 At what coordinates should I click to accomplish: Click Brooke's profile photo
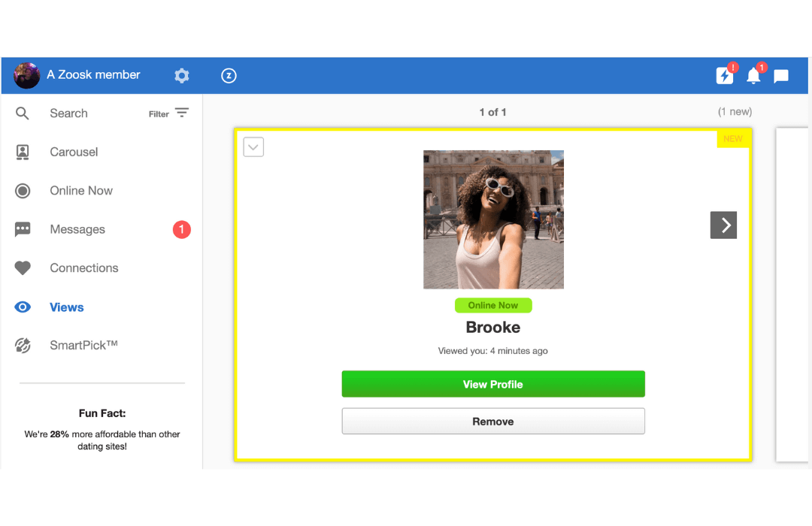point(493,219)
